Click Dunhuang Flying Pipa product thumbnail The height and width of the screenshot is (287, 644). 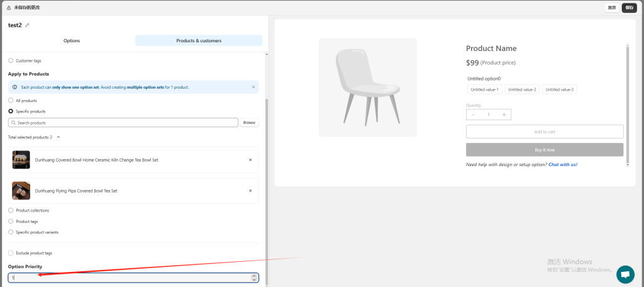click(21, 191)
